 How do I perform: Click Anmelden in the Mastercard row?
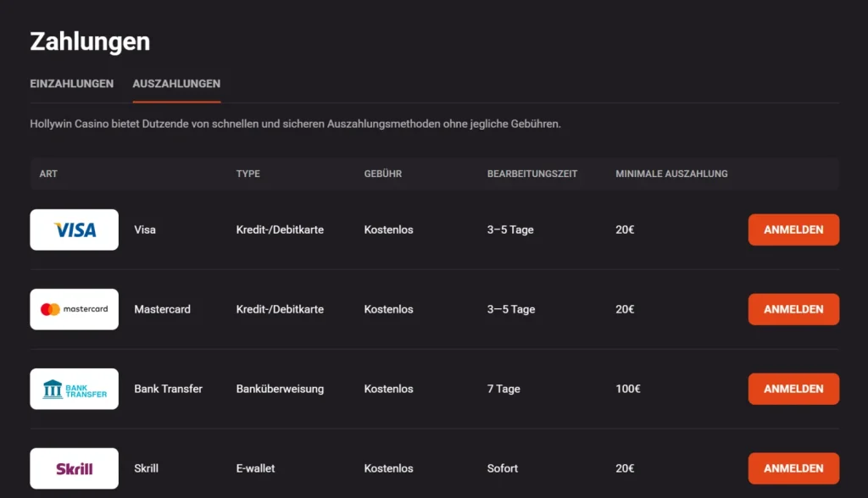tap(793, 309)
